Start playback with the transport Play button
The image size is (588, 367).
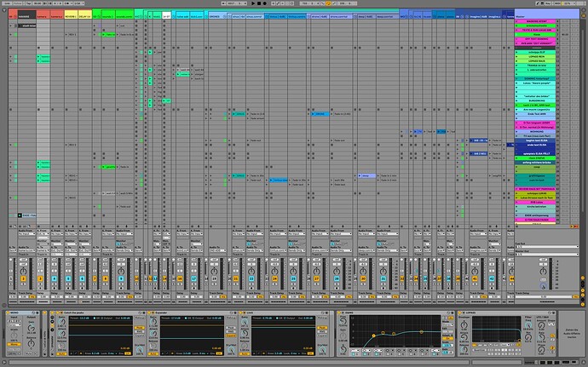coord(253,3)
